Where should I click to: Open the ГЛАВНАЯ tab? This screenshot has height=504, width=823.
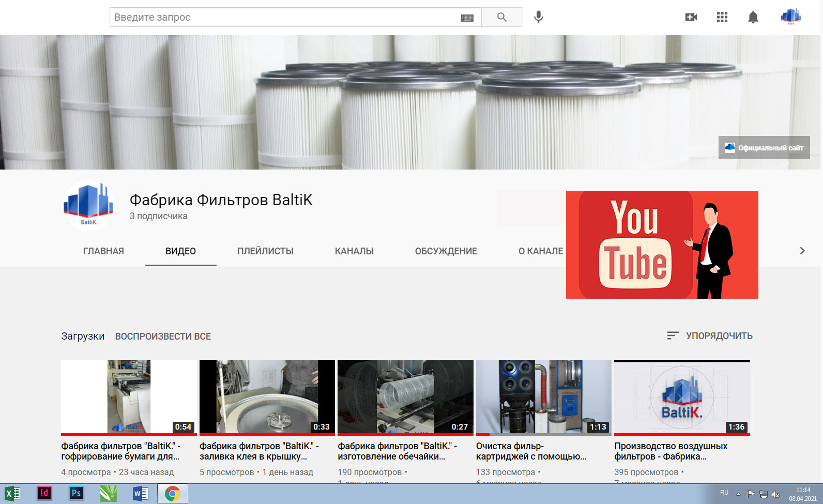pos(103,251)
